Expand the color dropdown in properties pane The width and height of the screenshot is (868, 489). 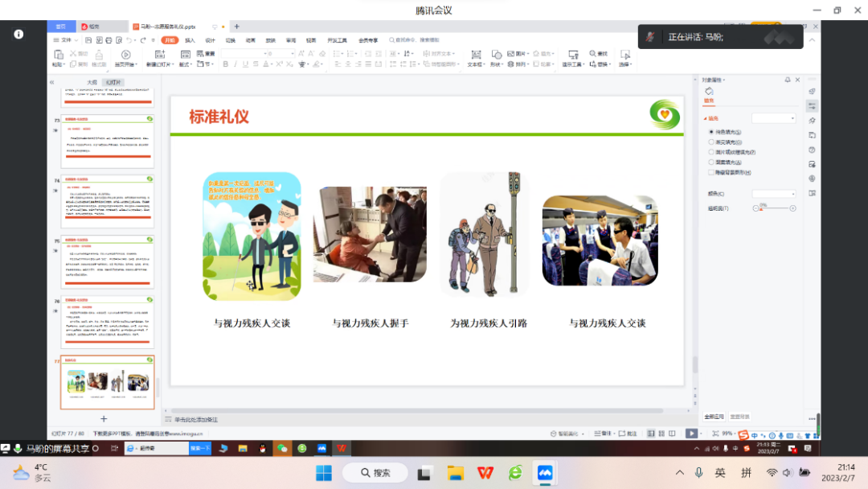(773, 194)
